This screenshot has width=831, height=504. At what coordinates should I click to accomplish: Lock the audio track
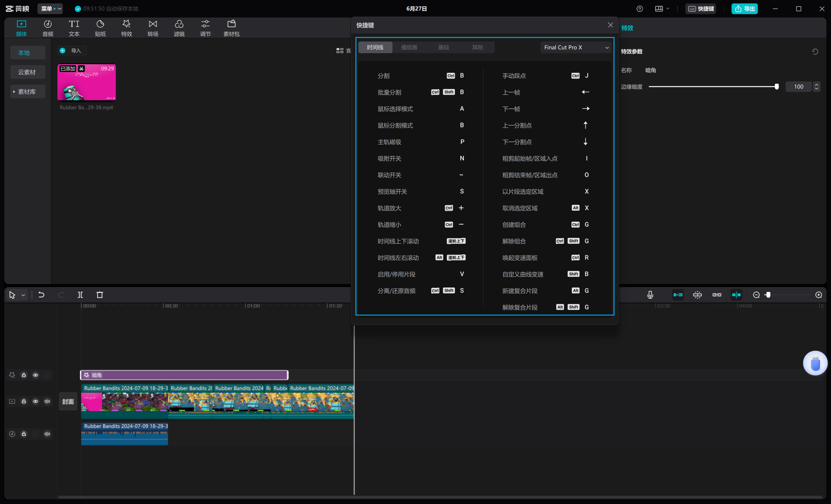point(24,434)
